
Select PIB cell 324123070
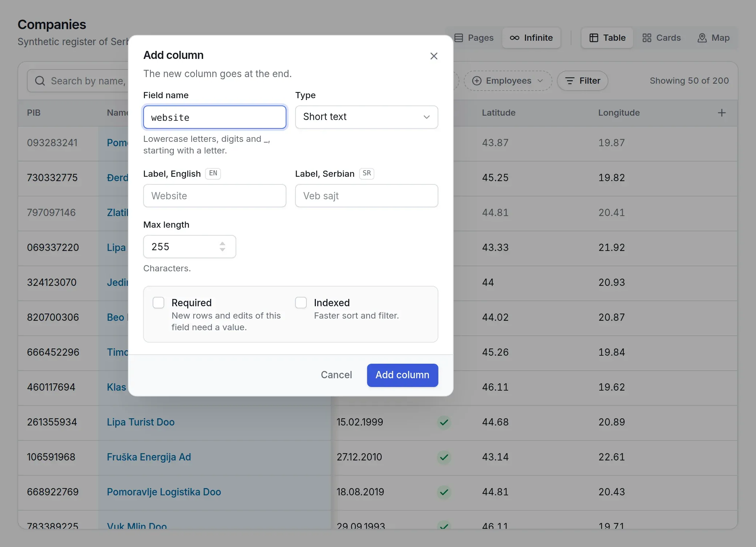52,283
